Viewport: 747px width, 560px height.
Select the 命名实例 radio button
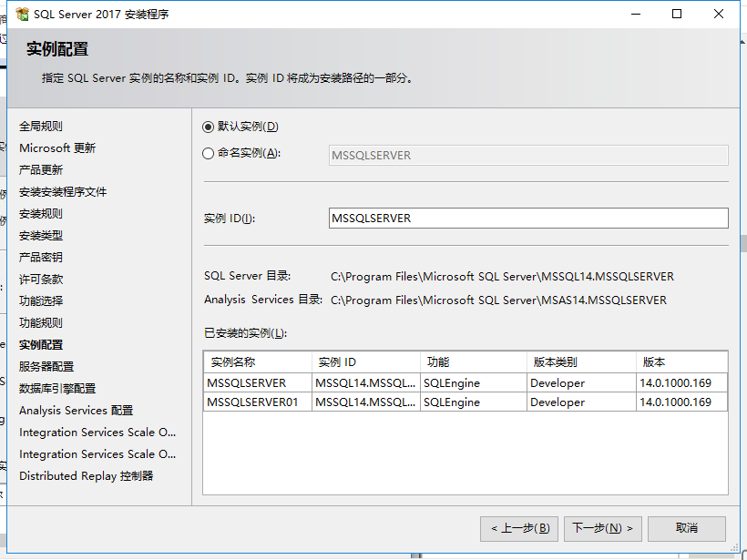point(209,153)
